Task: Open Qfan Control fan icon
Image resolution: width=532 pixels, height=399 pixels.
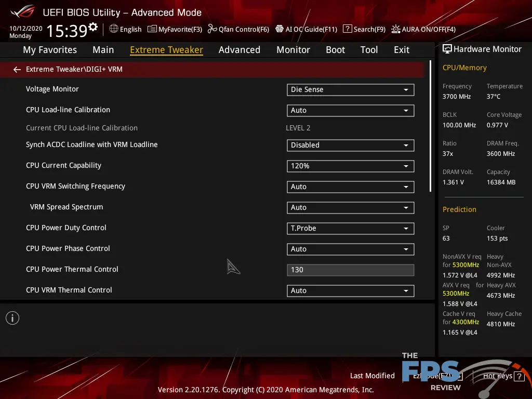Action: (212, 29)
